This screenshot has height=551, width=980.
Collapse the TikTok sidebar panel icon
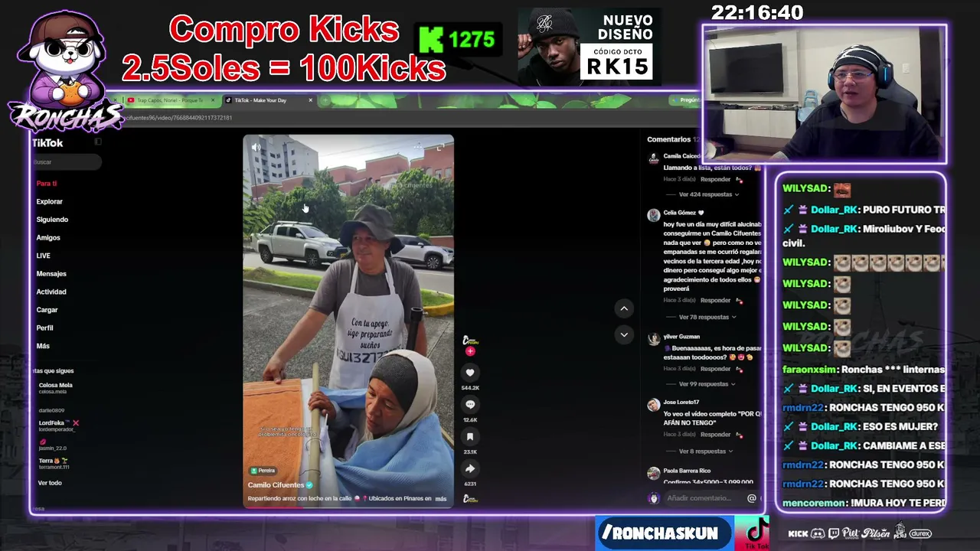coord(98,142)
